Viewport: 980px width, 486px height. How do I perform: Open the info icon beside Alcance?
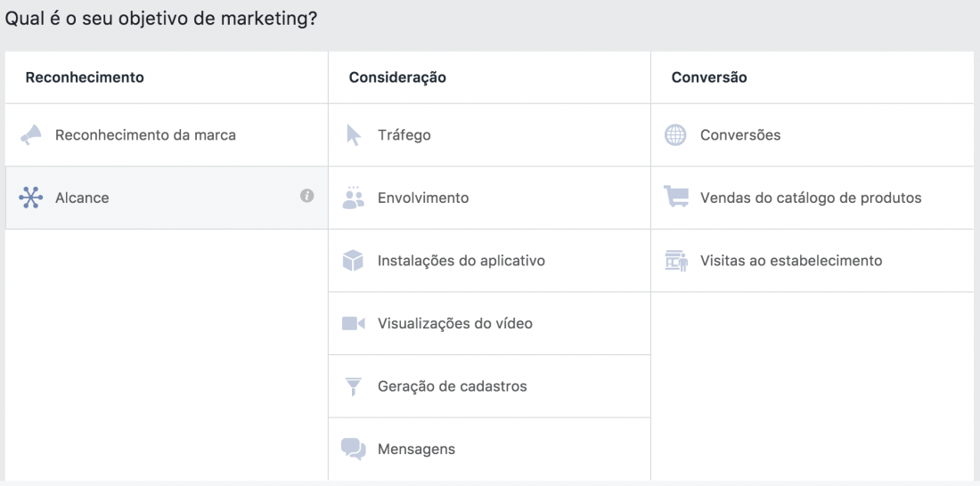pos(306,196)
